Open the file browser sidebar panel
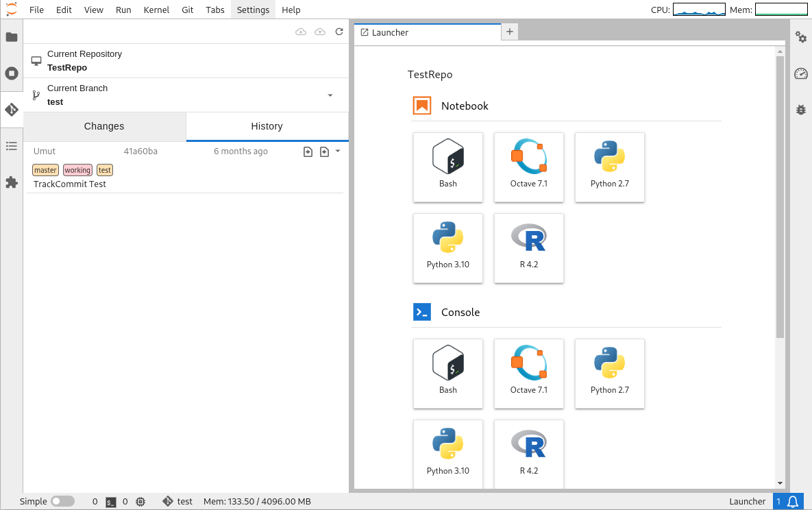Viewport: 812px width, 510px height. (12, 37)
